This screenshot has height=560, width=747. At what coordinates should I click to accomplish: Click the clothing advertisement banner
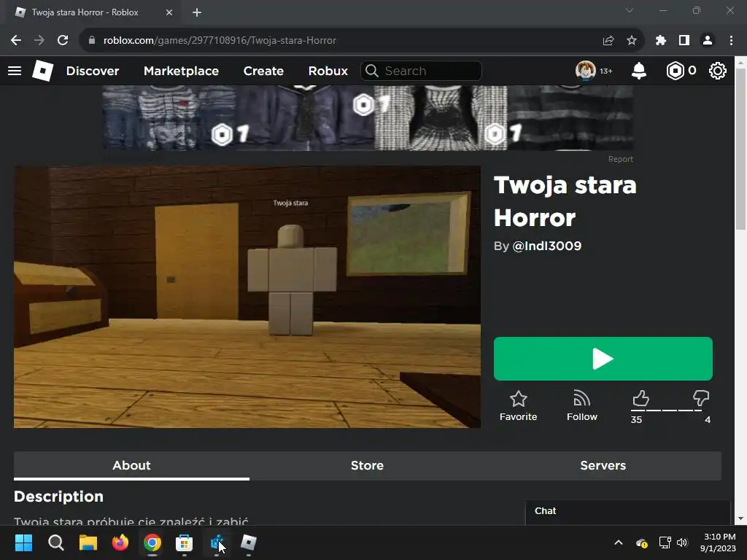(x=368, y=118)
